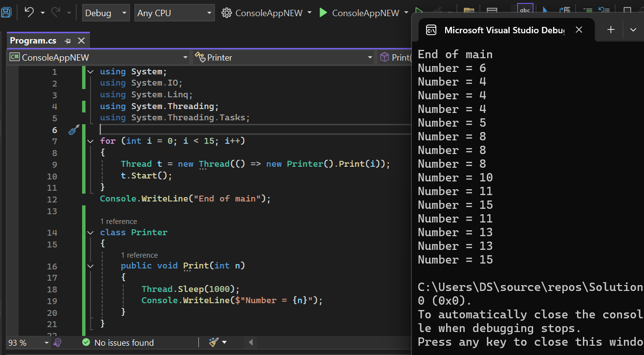644x355 pixels.
Task: Collapse the Print method at line 16
Action: pyautogui.click(x=90, y=266)
